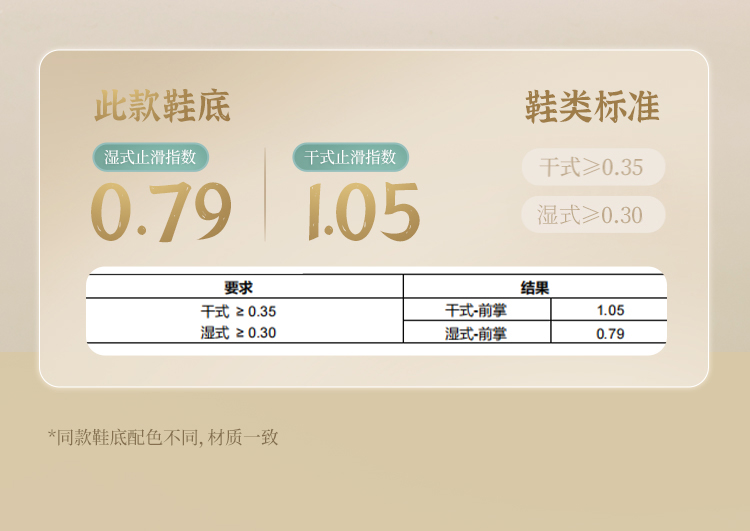Click the 干式-前掌 table cell

[476, 310]
